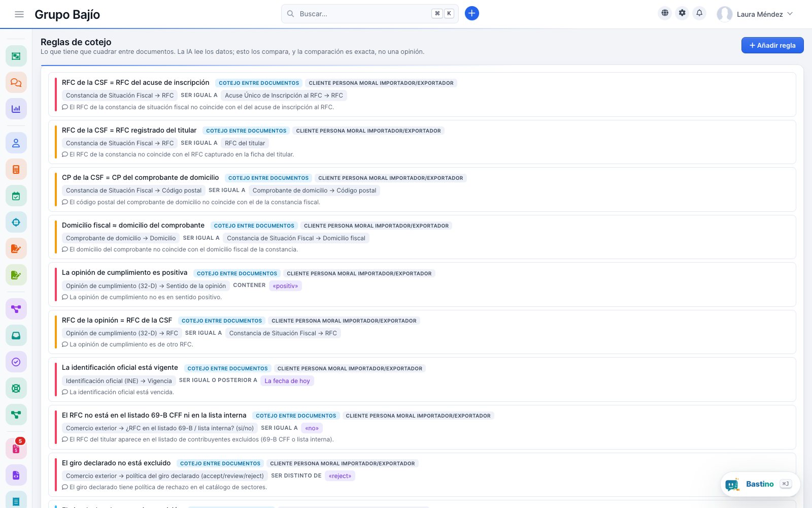This screenshot has height=508, width=812.
Task: Open the notifications bell
Action: pyautogui.click(x=699, y=13)
